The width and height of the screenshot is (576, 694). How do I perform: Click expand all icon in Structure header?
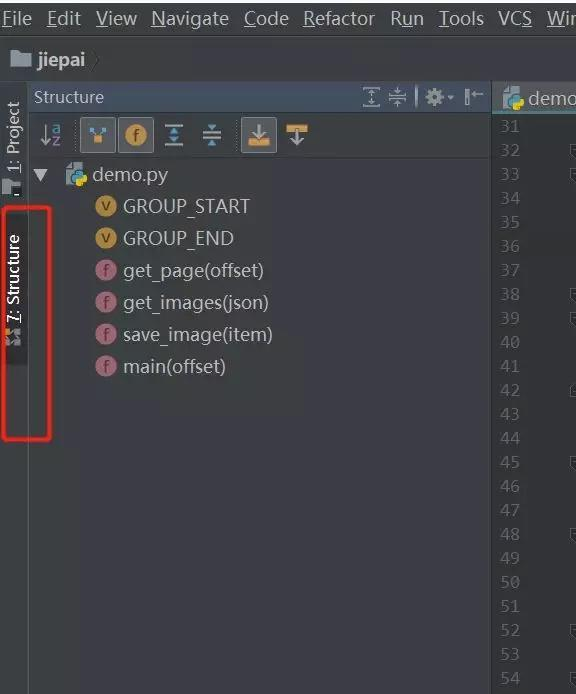coord(371,97)
